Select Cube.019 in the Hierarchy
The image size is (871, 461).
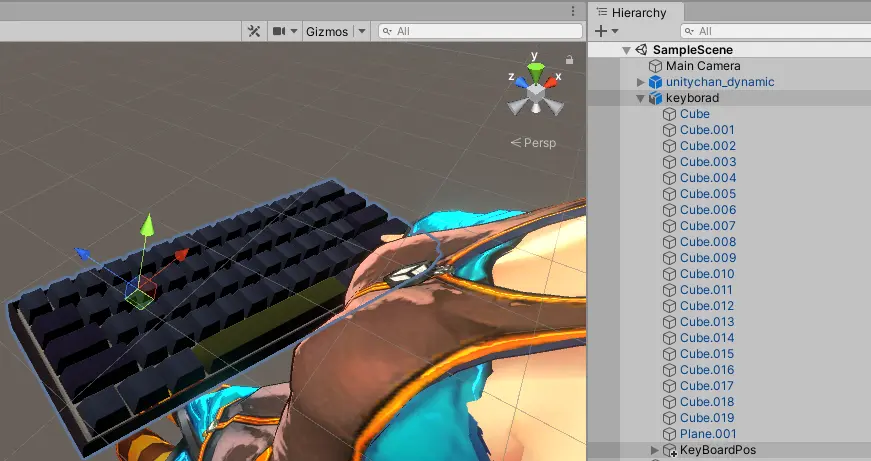707,418
